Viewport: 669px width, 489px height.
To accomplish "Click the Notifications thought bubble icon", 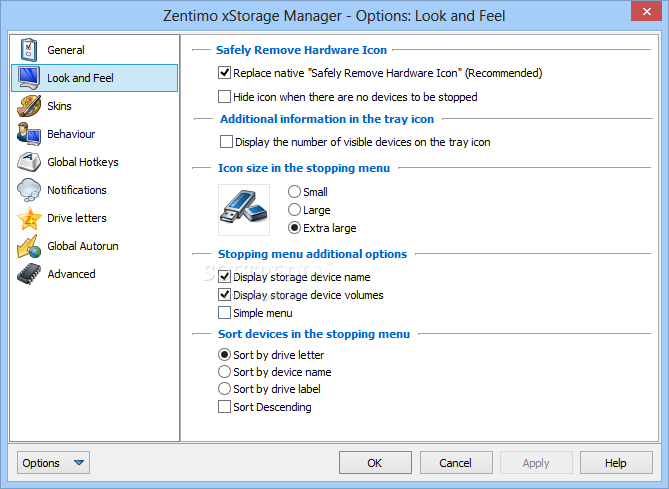I will pyautogui.click(x=29, y=190).
